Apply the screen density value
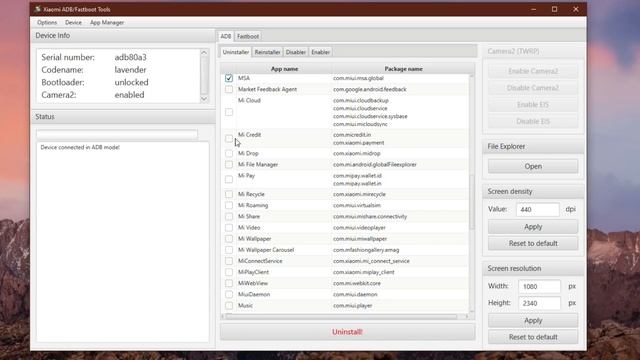Image resolution: width=640 pixels, height=360 pixels. pyautogui.click(x=533, y=227)
